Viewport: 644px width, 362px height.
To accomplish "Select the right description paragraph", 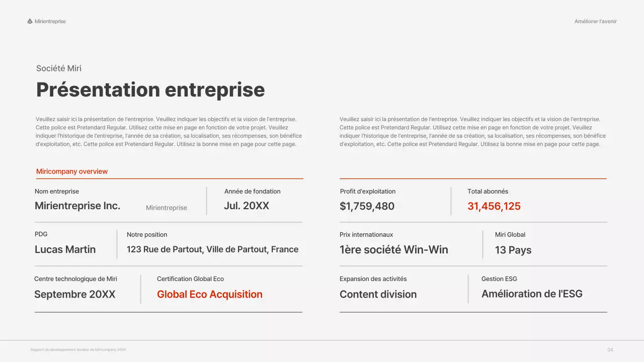I will tap(472, 132).
